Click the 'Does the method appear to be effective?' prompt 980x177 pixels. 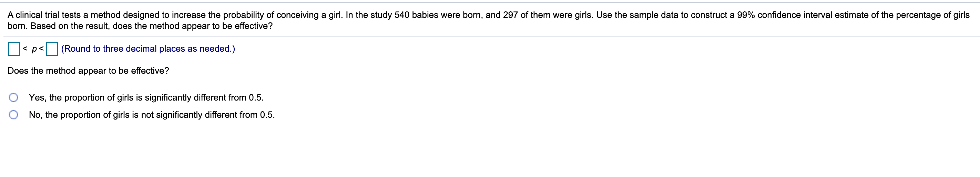pyautogui.click(x=88, y=71)
